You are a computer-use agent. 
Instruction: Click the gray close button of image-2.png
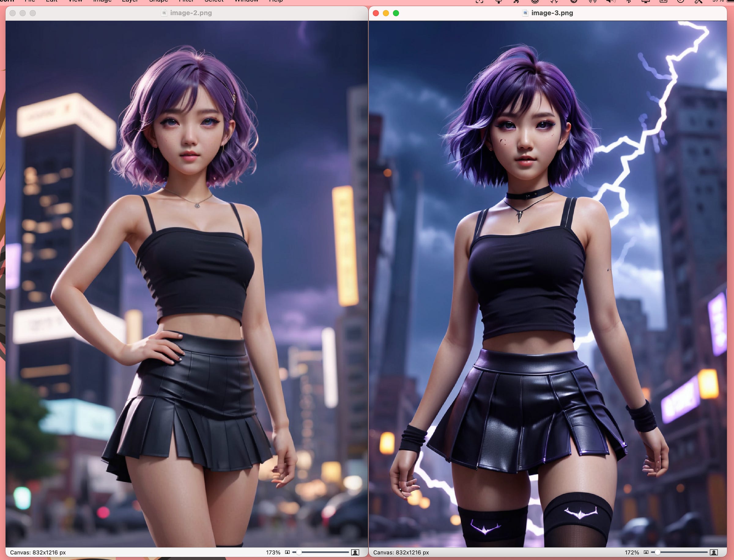[x=13, y=13]
